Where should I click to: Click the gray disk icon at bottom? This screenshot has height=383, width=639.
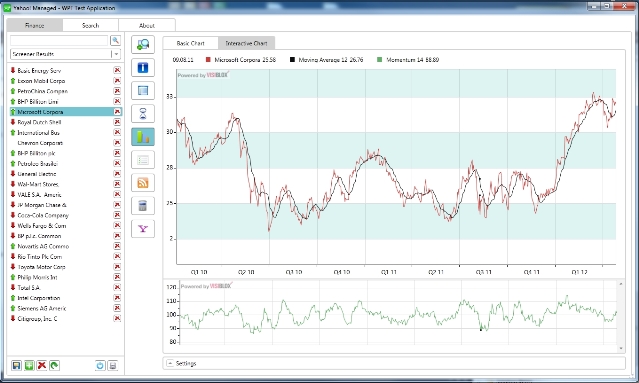(113, 365)
